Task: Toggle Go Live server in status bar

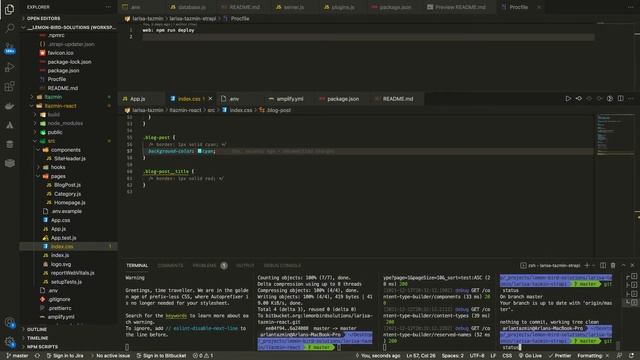Action: point(530,356)
